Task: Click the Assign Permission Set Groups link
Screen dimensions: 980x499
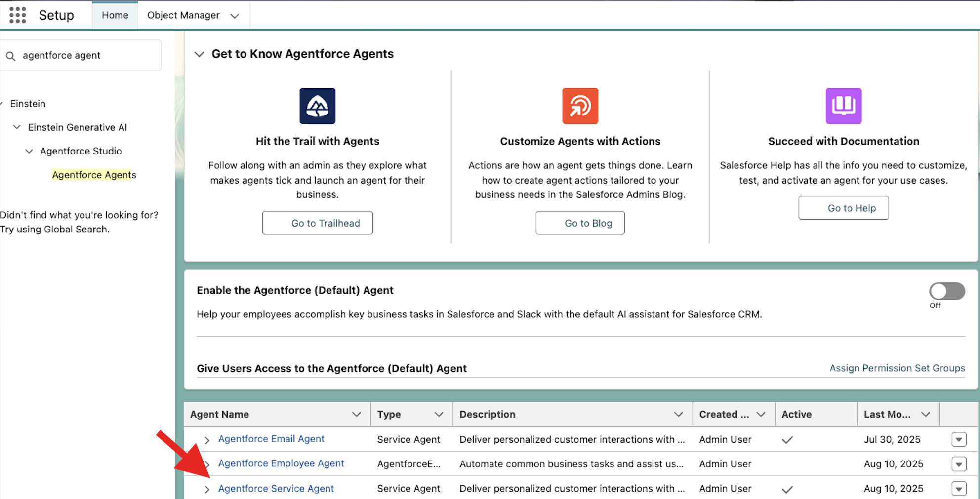Action: pos(897,368)
